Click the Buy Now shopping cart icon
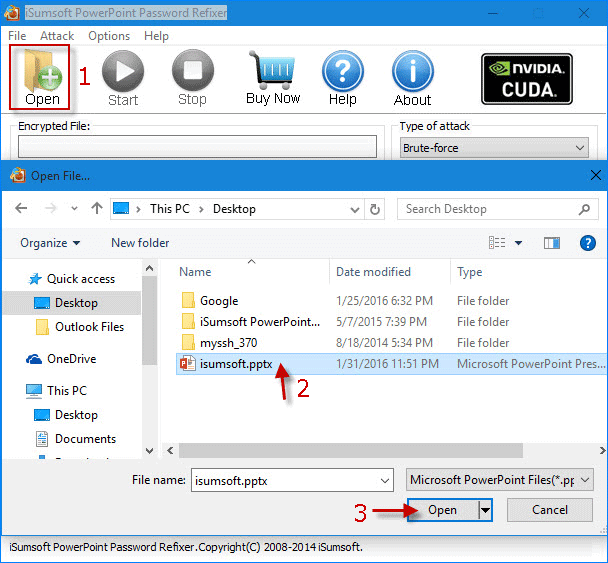Screen dimensions: 608x563 pyautogui.click(x=273, y=78)
